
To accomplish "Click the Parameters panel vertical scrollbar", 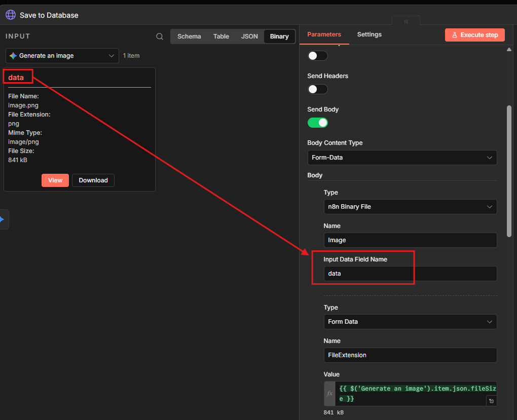I will point(509,170).
